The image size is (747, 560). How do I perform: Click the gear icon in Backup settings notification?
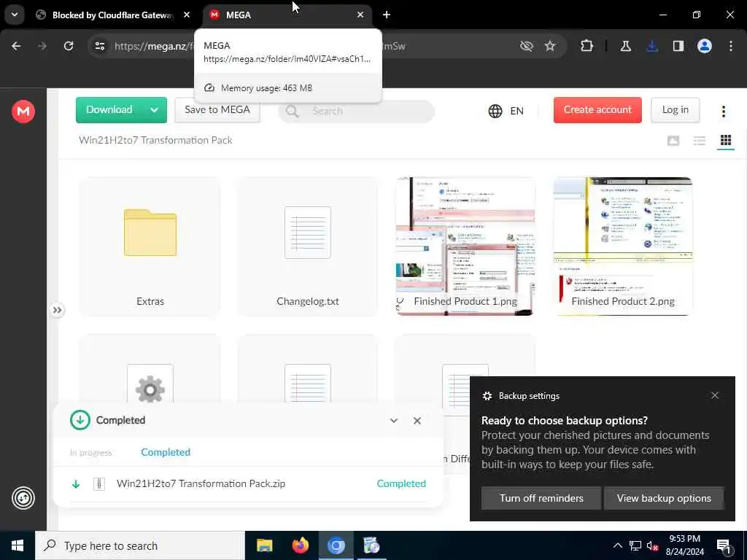487,396
